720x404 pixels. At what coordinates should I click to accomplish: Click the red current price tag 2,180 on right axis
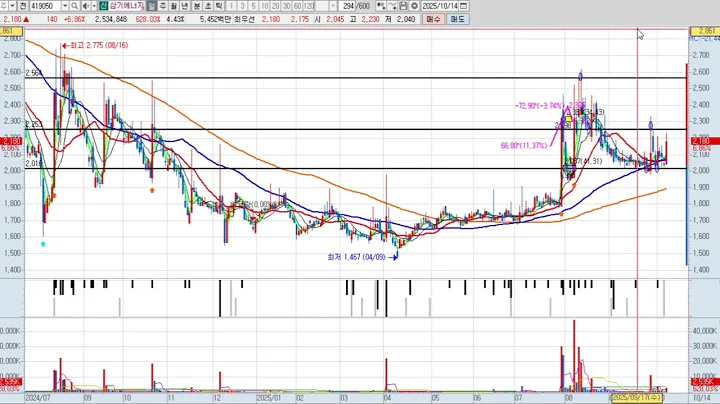click(x=704, y=141)
